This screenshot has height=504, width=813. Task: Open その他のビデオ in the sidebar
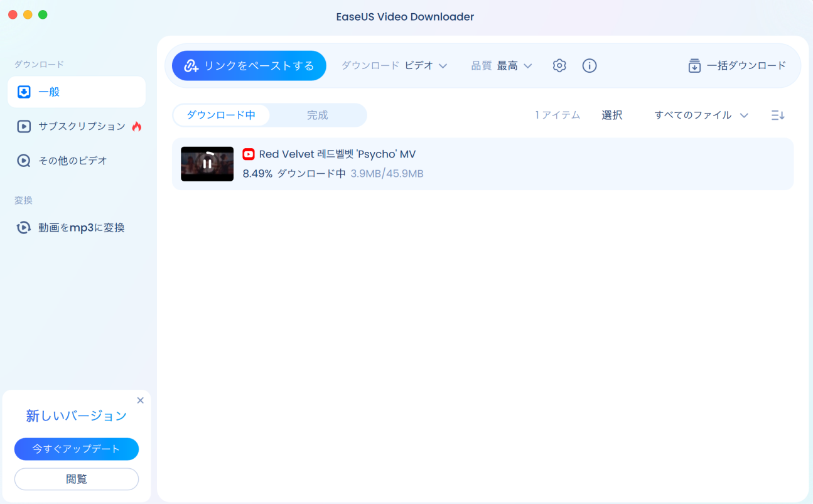(76, 160)
